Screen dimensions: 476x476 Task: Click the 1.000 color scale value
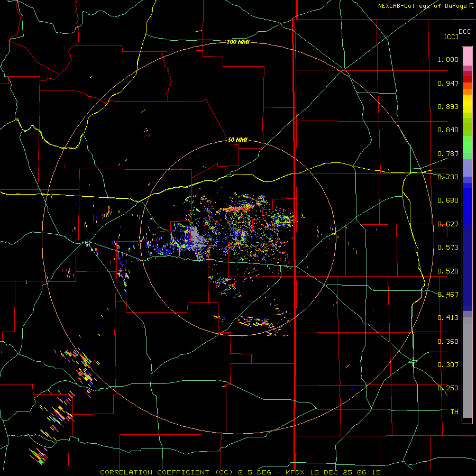click(x=448, y=59)
